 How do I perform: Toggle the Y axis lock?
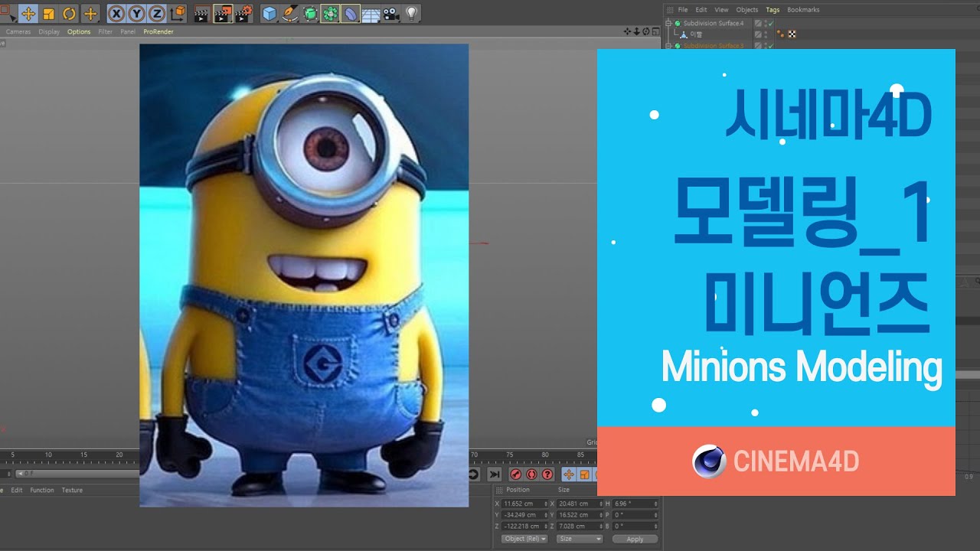(x=137, y=14)
